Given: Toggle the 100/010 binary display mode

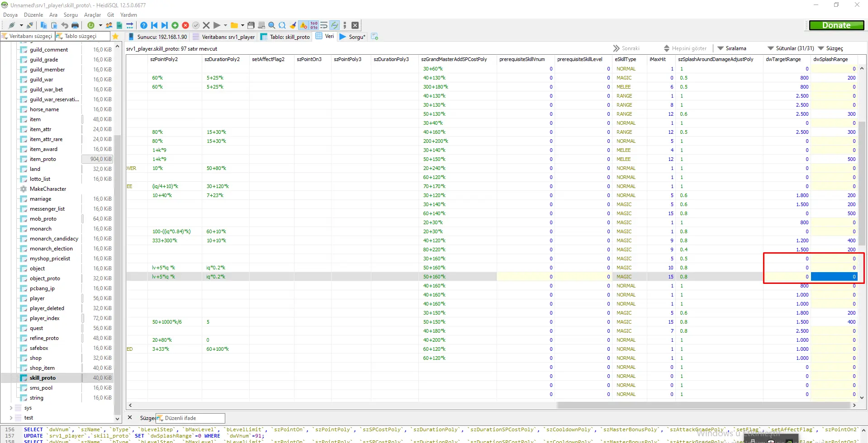Looking at the screenshot, I should [x=313, y=25].
